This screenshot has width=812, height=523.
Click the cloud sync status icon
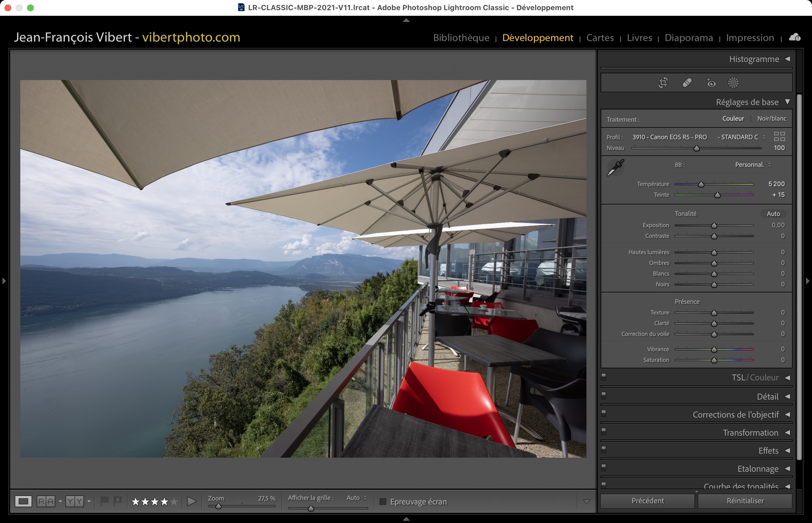[794, 37]
